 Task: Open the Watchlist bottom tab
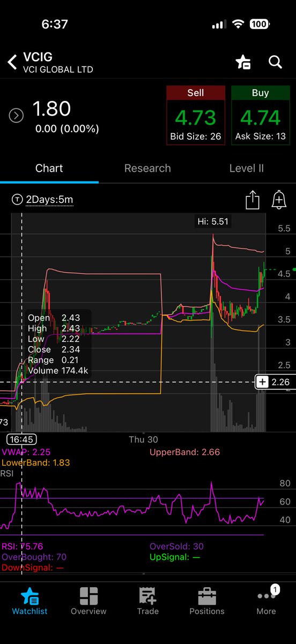(29, 601)
